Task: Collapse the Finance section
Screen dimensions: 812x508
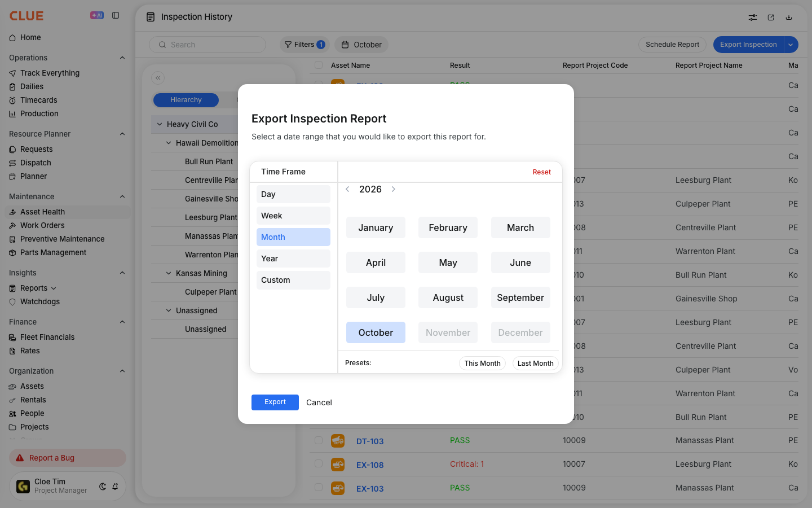Action: 122,322
